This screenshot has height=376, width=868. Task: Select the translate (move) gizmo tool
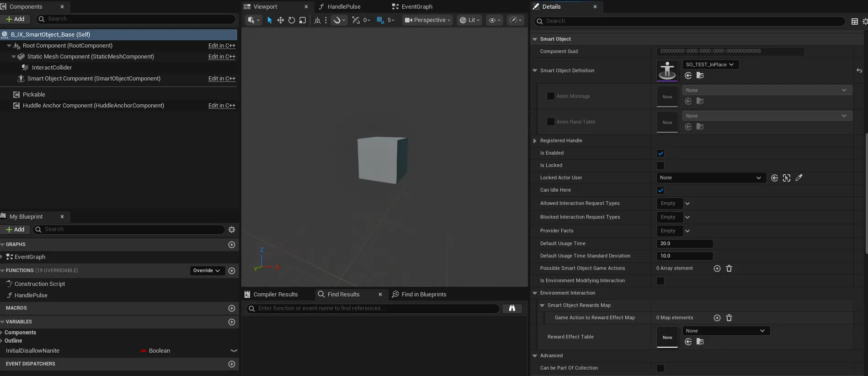pos(281,20)
